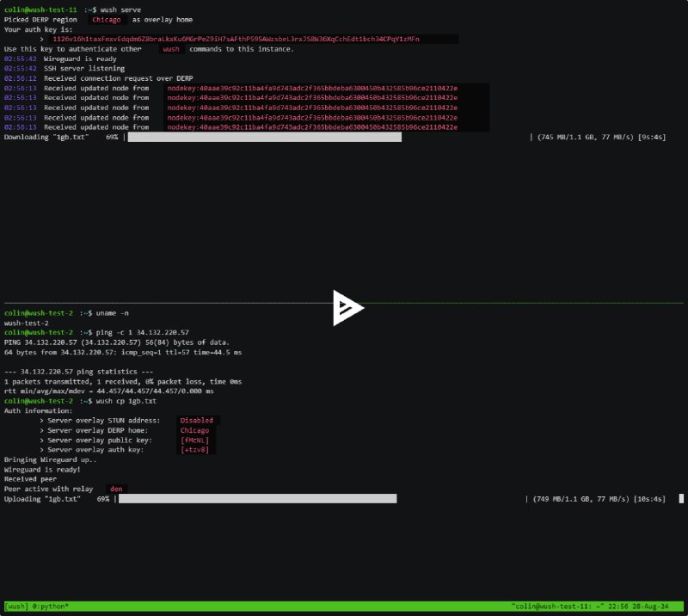Click the 'den' relay label

click(x=116, y=489)
